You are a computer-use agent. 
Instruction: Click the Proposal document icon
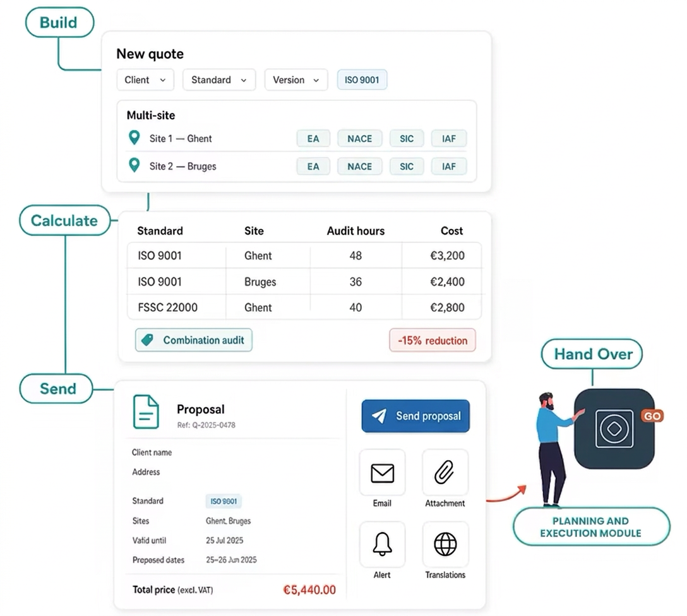coord(146,412)
